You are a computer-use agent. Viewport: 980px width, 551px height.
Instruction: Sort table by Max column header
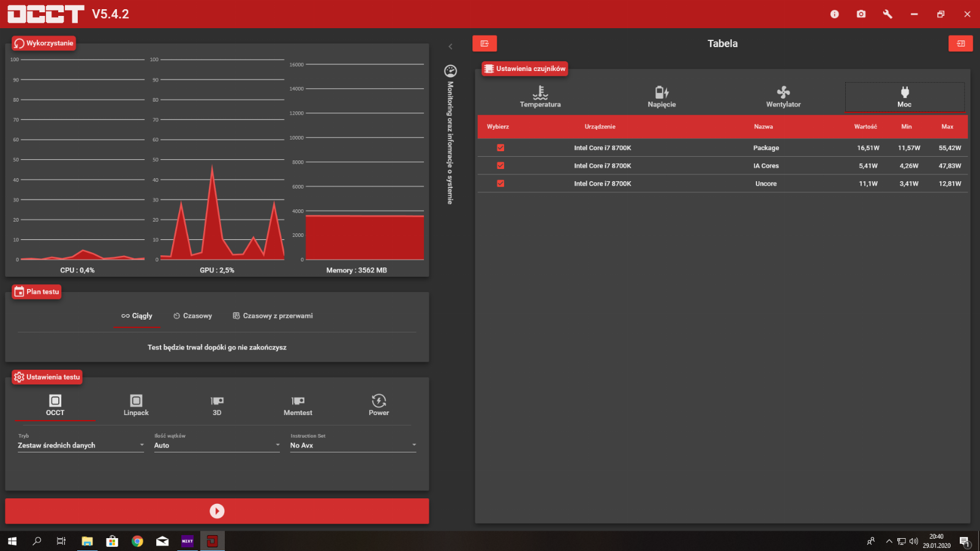coord(947,127)
